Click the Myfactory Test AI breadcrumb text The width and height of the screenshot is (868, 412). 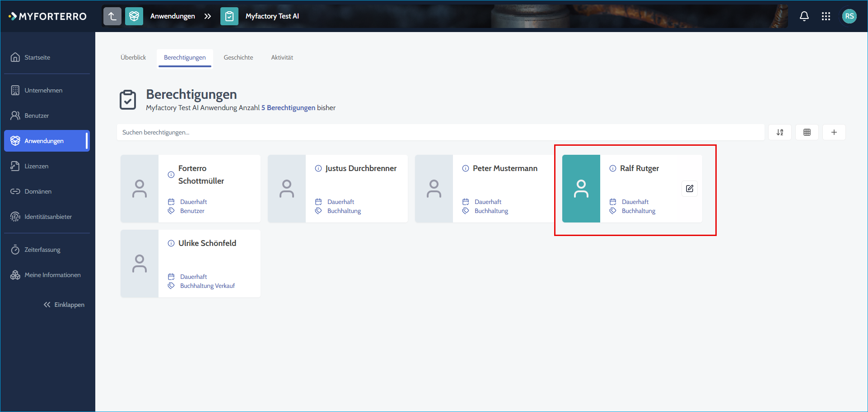[x=272, y=16]
